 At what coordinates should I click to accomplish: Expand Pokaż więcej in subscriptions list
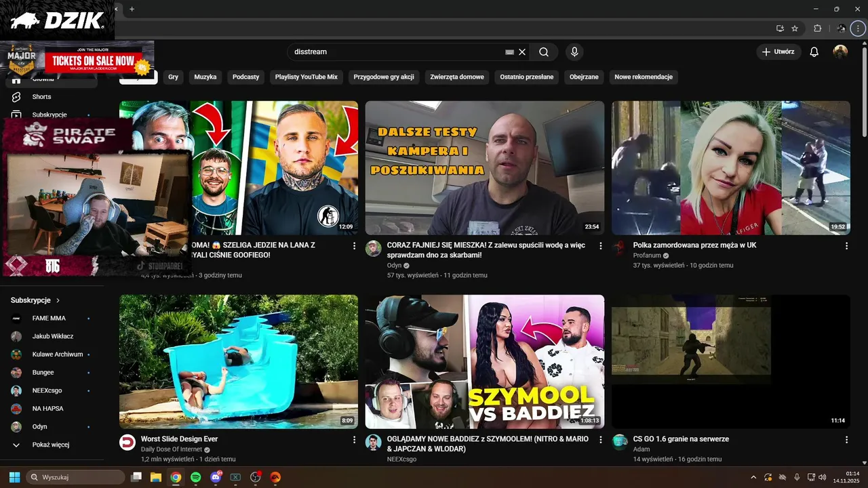(x=51, y=445)
